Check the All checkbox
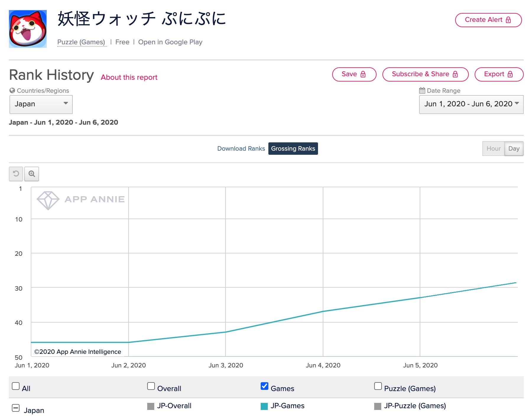This screenshot has height=420, width=532. 16,386
